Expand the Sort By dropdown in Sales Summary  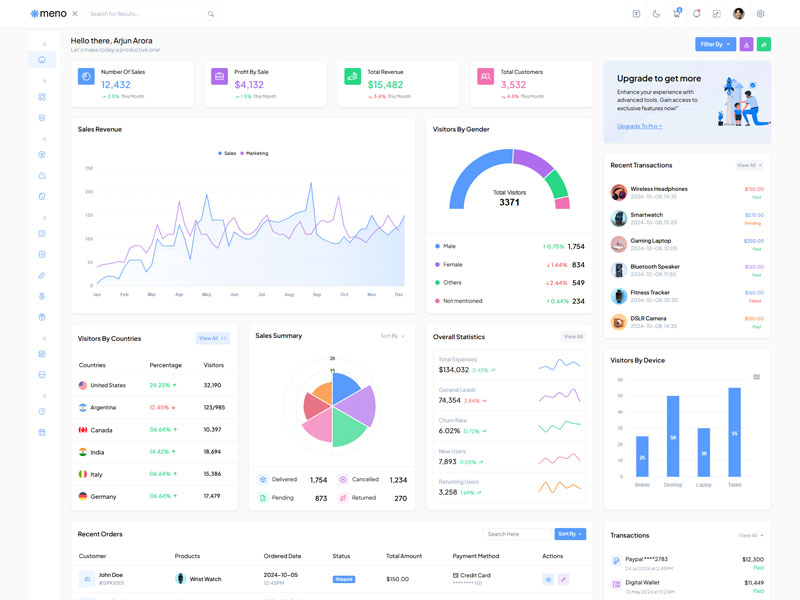392,336
